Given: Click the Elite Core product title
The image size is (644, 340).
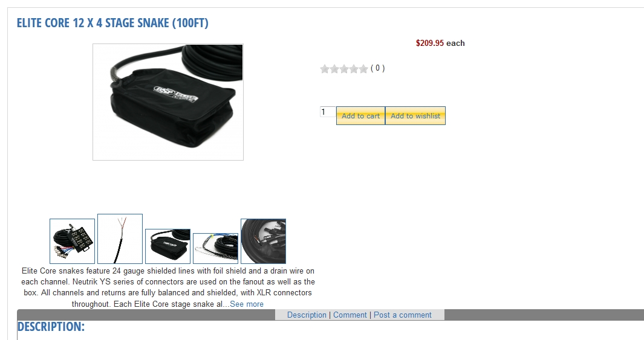Looking at the screenshot, I should [x=112, y=23].
